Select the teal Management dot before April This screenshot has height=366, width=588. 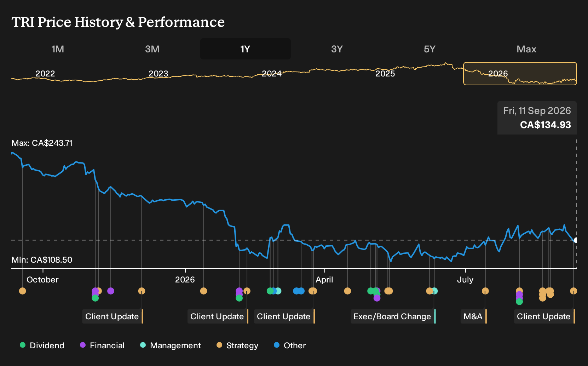click(278, 291)
